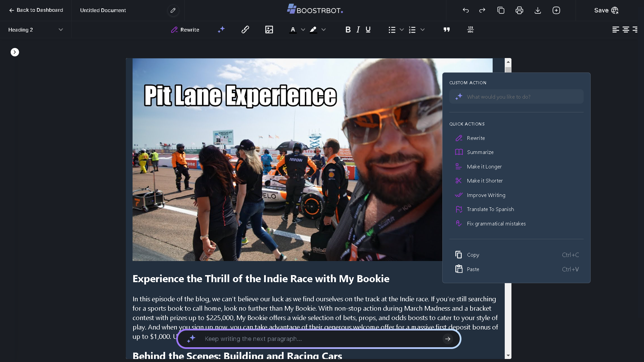644x362 pixels.
Task: Align text to the left
Action: [x=616, y=30]
